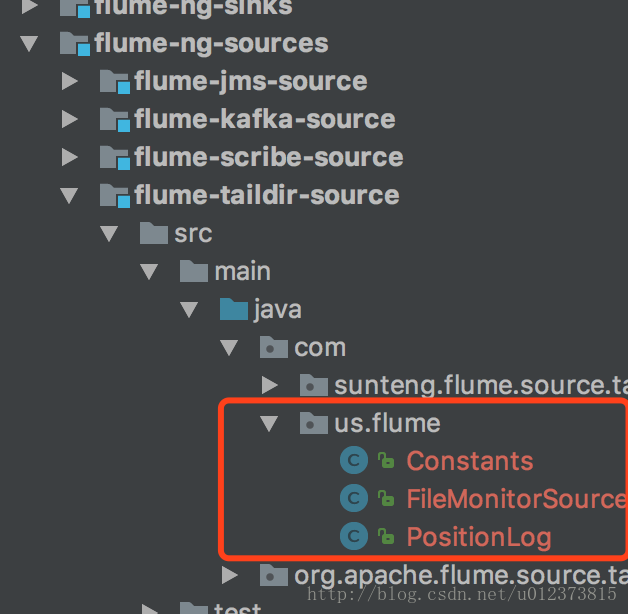Collapse the main folder arrow
Viewport: 628px width, 614px height.
pyautogui.click(x=149, y=272)
